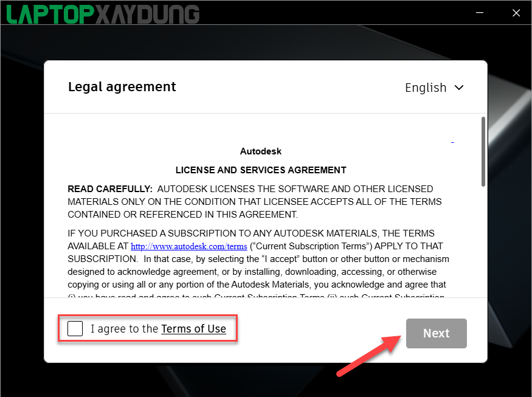Click the Autodesk title in the agreement
Viewport: 532px width, 397px height.
261,151
